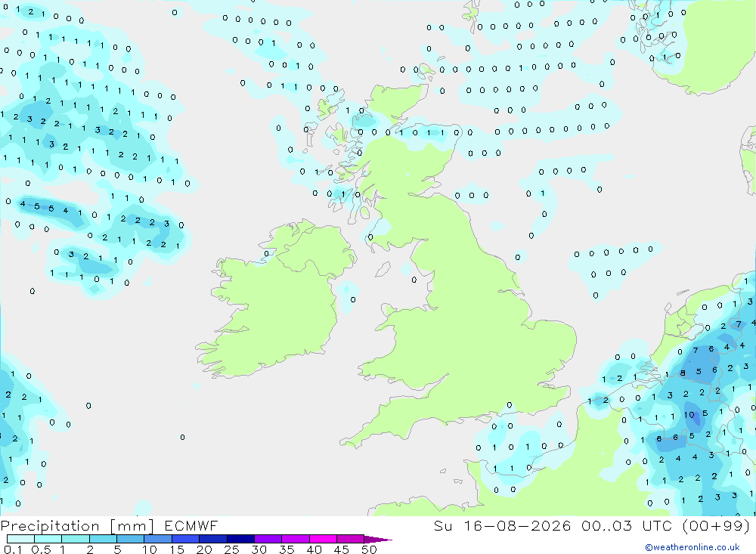Click the '0.5' legend scale label
The height and width of the screenshot is (554, 756).
pos(41,549)
